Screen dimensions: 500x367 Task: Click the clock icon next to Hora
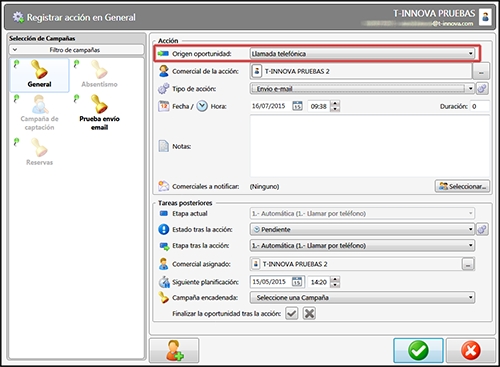click(x=202, y=106)
